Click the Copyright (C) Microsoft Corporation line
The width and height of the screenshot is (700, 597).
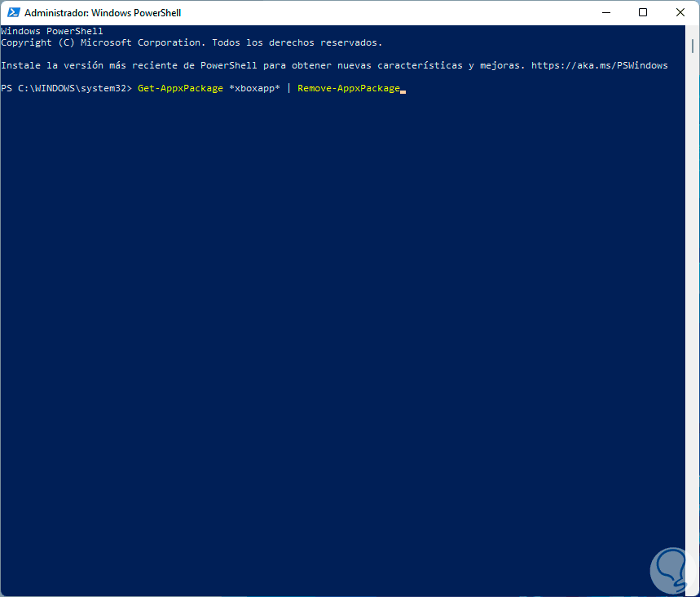point(192,42)
